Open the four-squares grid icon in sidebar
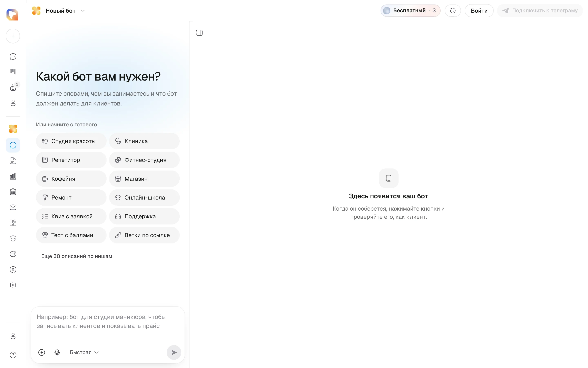This screenshot has width=588, height=368. (13, 223)
